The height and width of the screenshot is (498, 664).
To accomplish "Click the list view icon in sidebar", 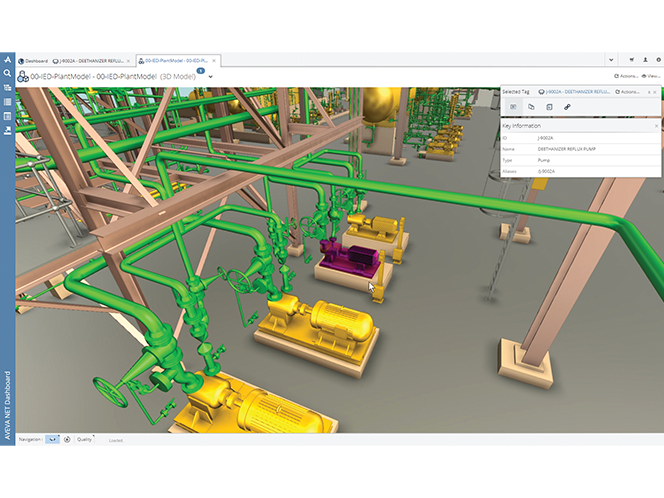I will [x=8, y=102].
